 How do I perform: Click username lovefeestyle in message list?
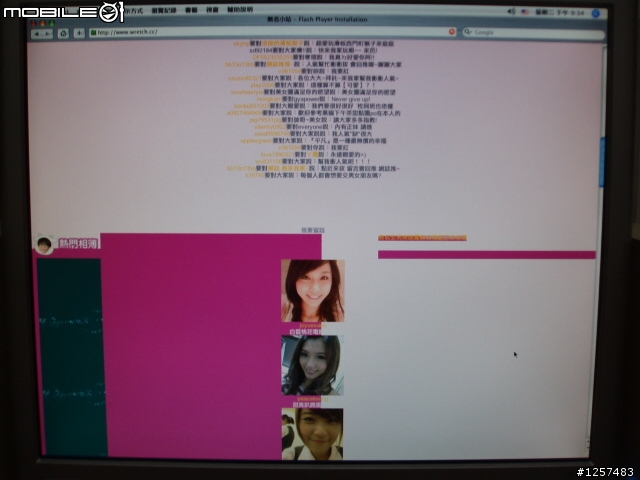point(247,92)
